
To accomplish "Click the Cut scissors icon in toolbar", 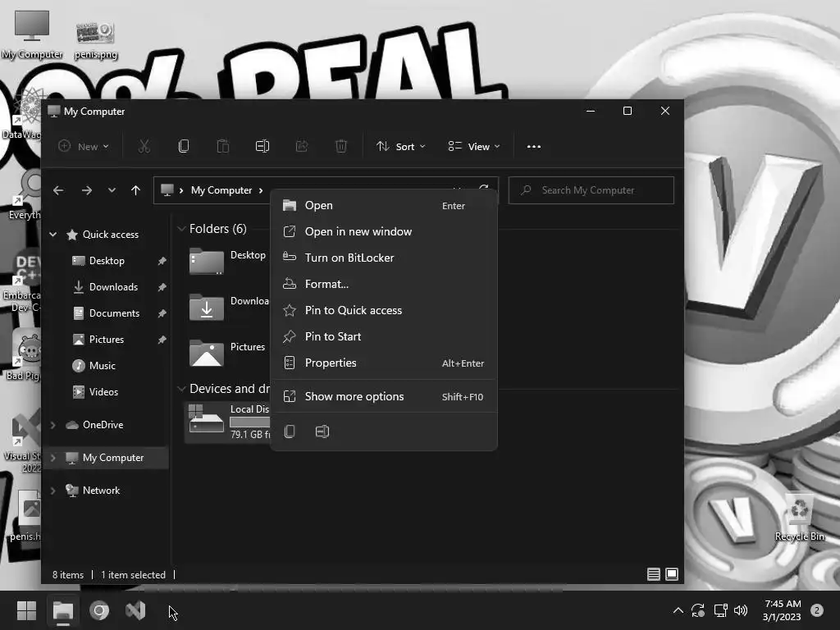I will 144,146.
